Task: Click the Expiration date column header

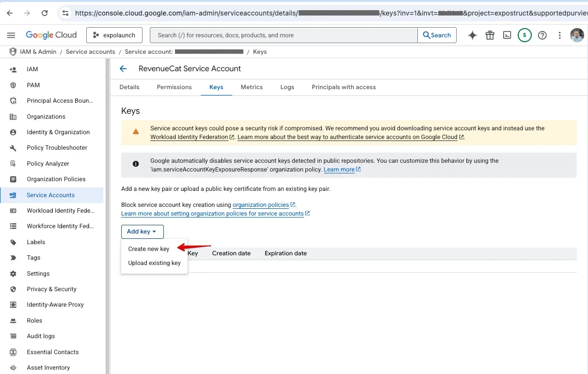Action: tap(286, 253)
